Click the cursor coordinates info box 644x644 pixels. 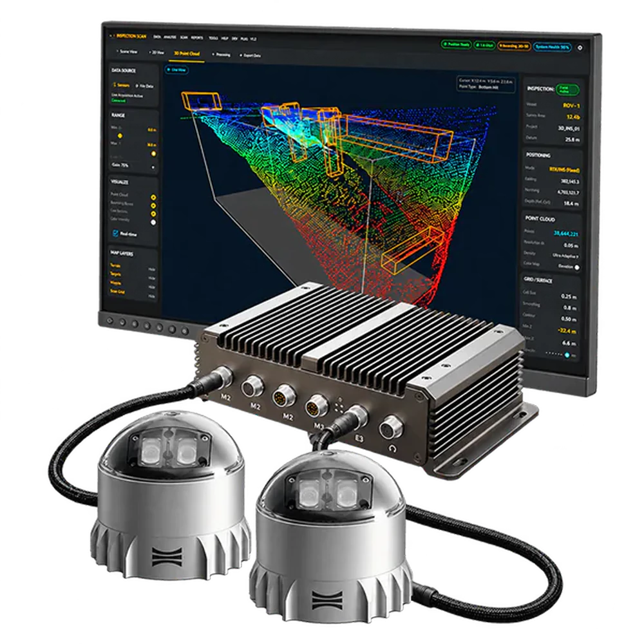click(486, 84)
